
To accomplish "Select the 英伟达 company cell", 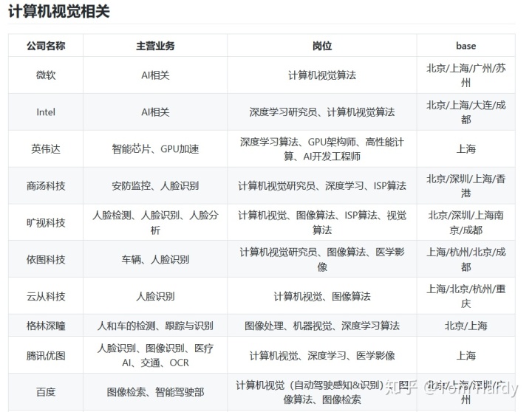I will 46,149.
